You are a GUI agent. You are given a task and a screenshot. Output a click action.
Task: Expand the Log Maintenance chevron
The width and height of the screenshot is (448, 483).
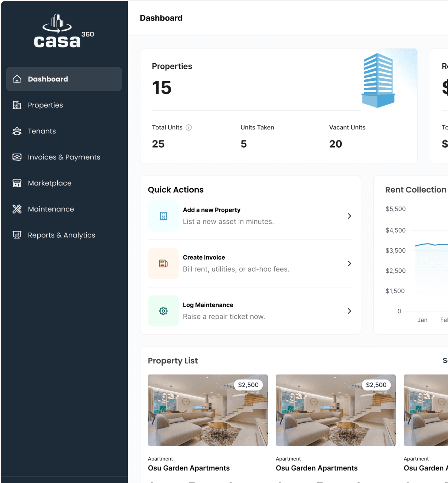tap(349, 311)
